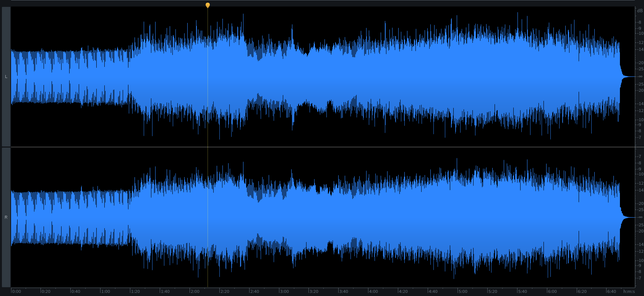Select the L channel label
Screen dimensions: 644x296
coord(6,77)
